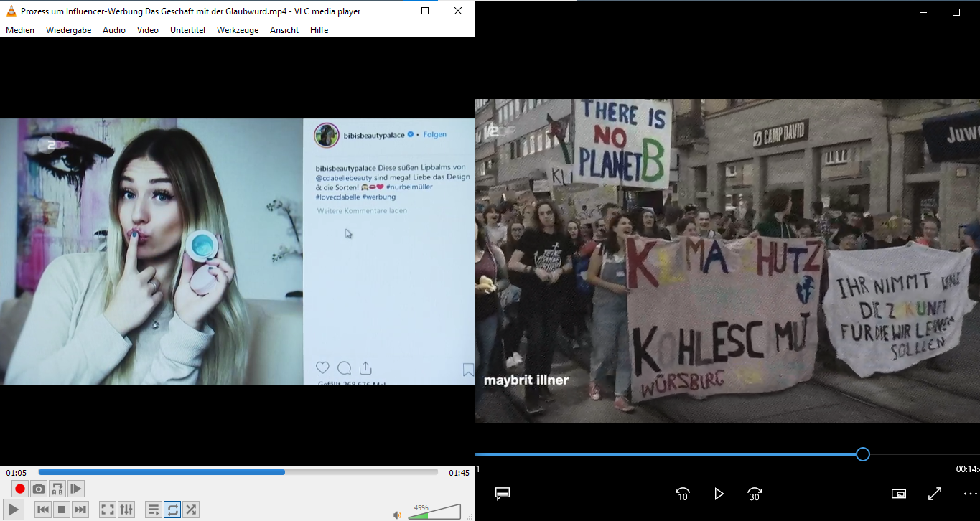980x521 pixels.
Task: Skip forward 30 seconds in right player
Action: point(755,494)
